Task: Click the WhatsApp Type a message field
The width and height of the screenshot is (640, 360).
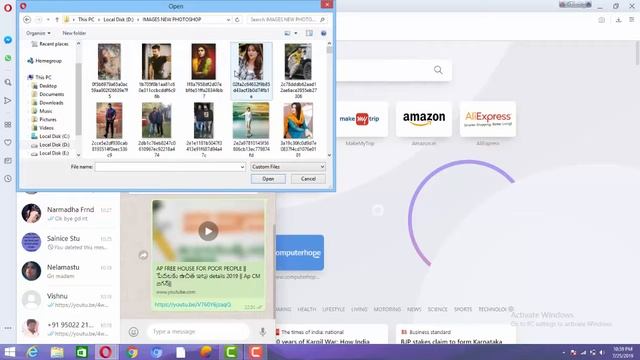Action: pyautogui.click(x=198, y=332)
